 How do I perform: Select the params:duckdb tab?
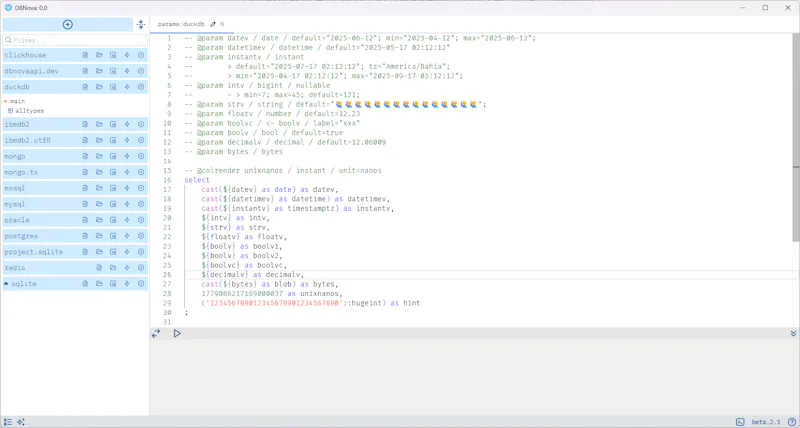click(x=181, y=24)
